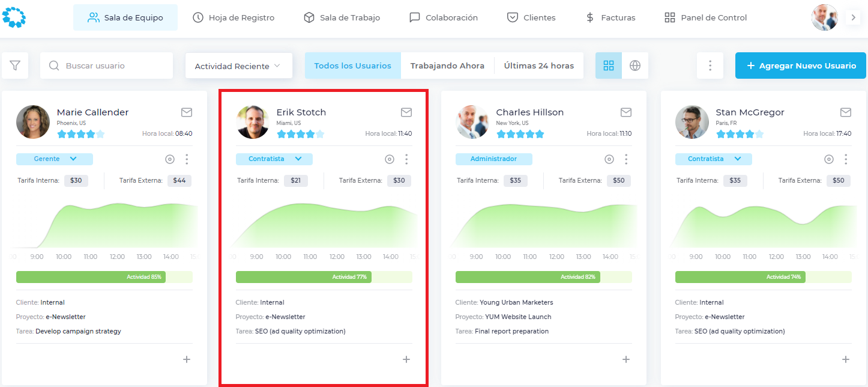This screenshot has height=387, width=868.
Task: Click the app logo in top left
Action: tap(14, 17)
